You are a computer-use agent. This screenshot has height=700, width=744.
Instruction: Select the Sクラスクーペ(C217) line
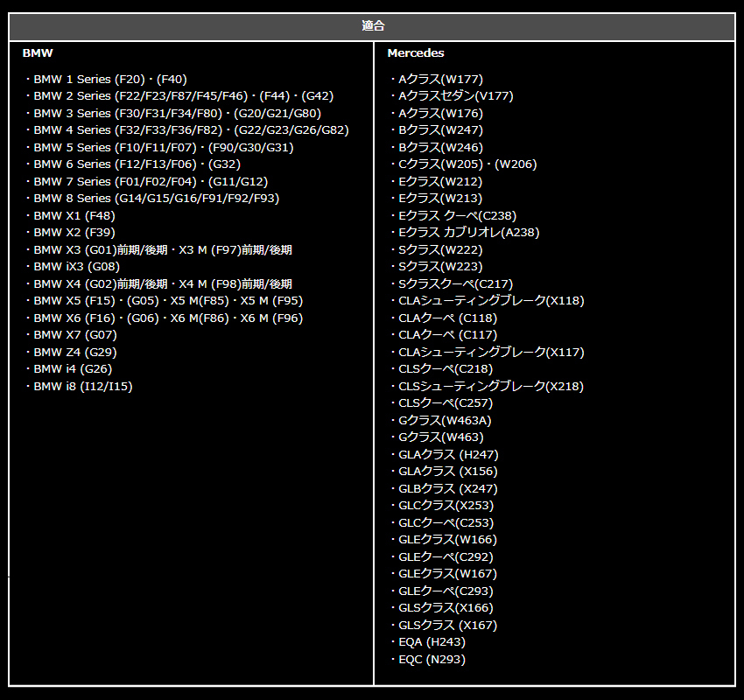coord(452,283)
